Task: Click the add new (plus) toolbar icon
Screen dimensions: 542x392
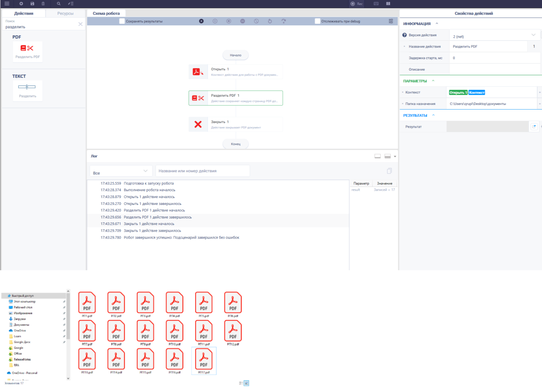Action: pos(21,4)
